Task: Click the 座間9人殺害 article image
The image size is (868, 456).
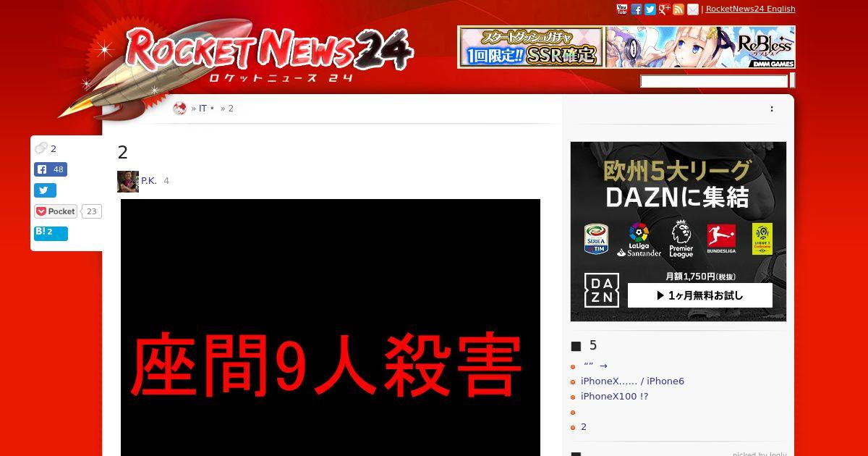Action: click(x=331, y=327)
